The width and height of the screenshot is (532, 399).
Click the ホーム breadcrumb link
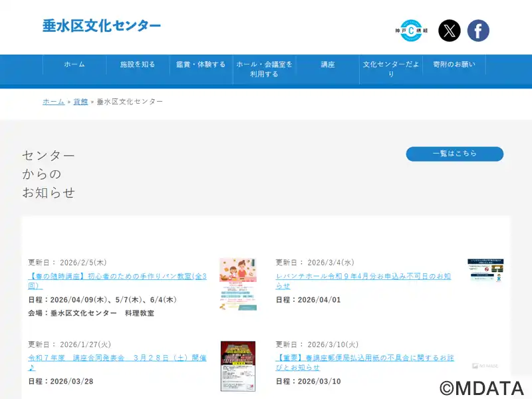pyautogui.click(x=53, y=102)
